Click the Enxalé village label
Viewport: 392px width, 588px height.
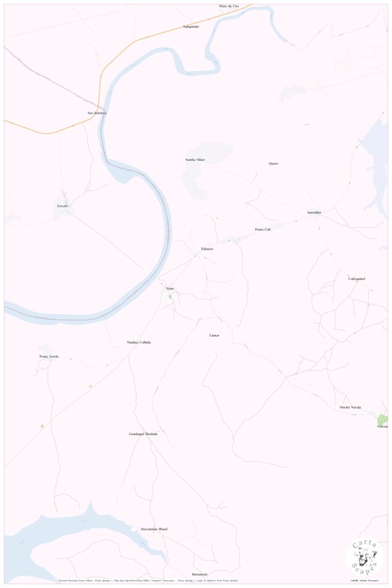62,206
